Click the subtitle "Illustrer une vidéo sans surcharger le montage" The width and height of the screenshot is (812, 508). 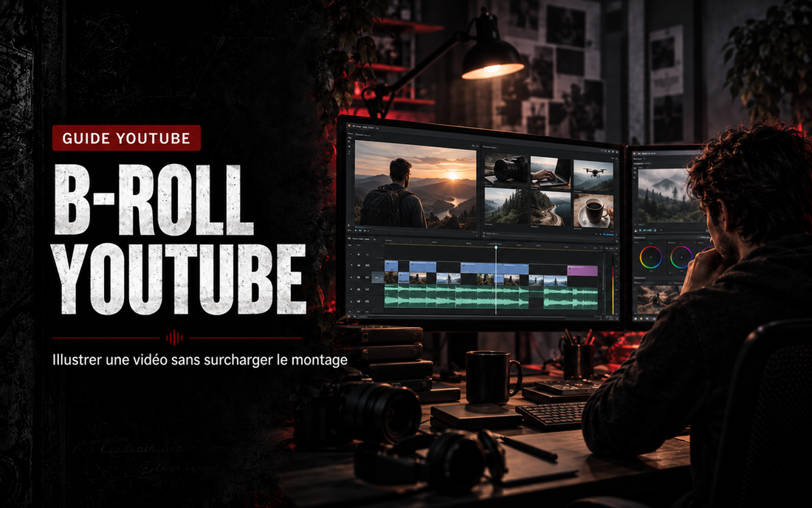(200, 360)
